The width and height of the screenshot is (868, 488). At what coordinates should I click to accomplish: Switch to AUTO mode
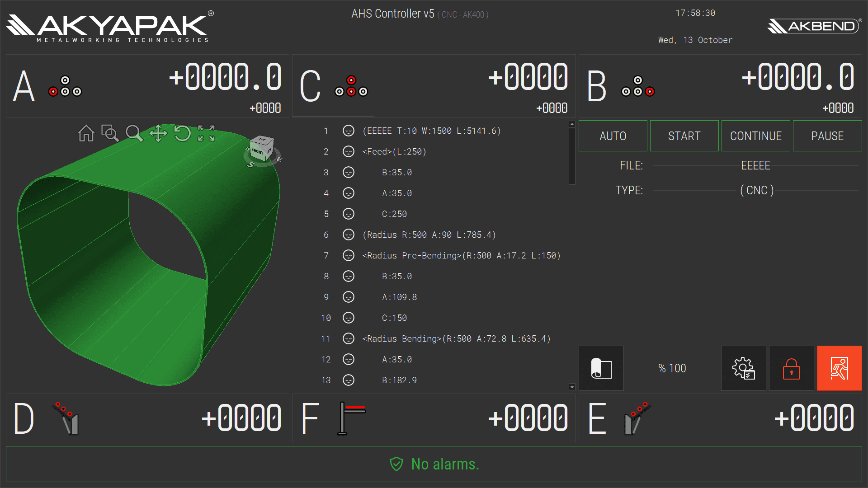pyautogui.click(x=613, y=136)
